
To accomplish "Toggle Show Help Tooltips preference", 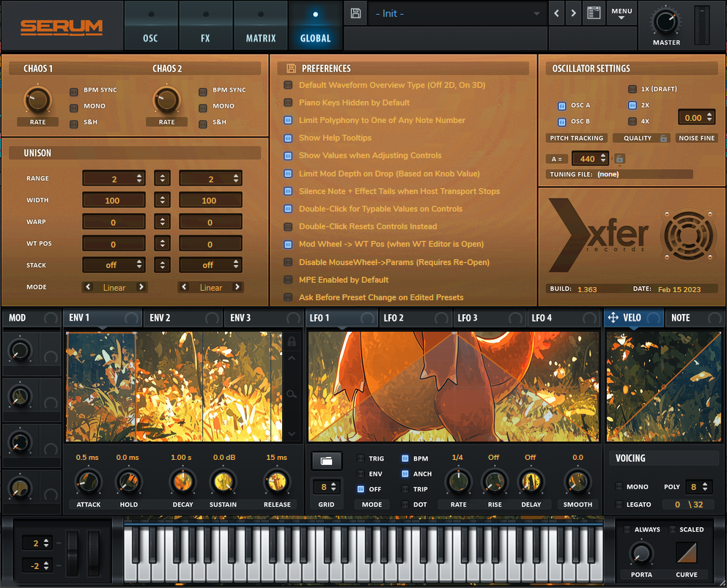I will pos(288,138).
